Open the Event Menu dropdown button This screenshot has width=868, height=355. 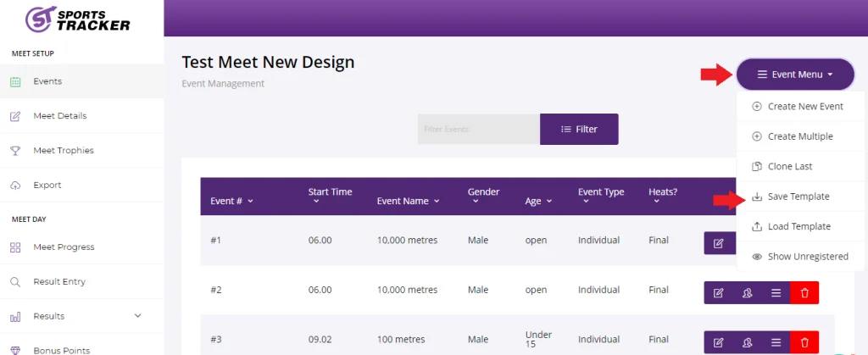(794, 75)
